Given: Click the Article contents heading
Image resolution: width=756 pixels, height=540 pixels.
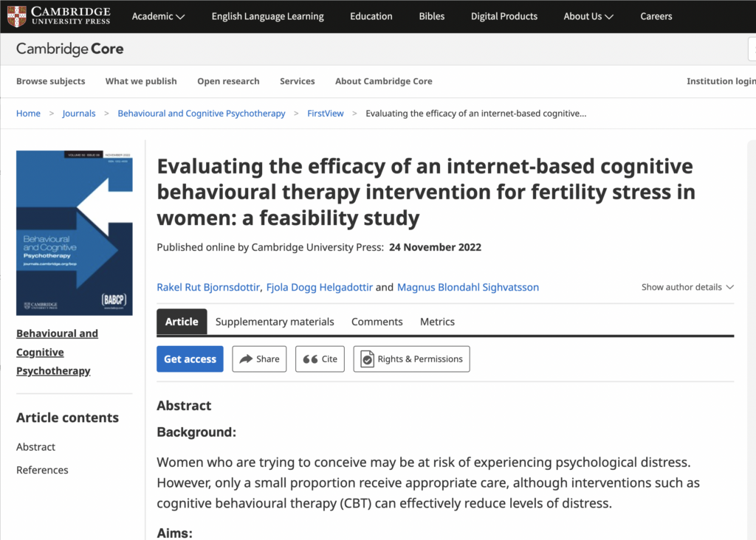Looking at the screenshot, I should click(67, 418).
